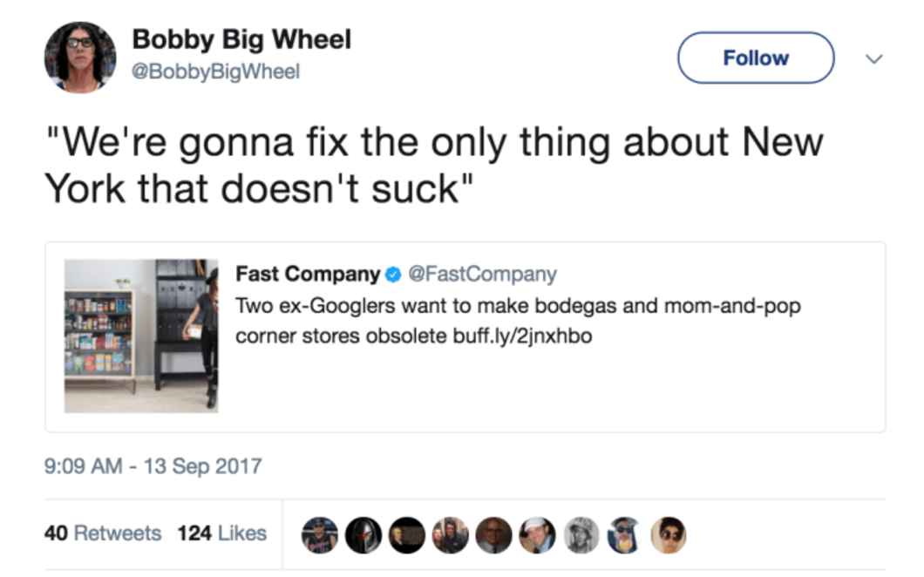924x577 pixels.
Task: Click the black-and-white photo liker avatar
Action: point(581,534)
